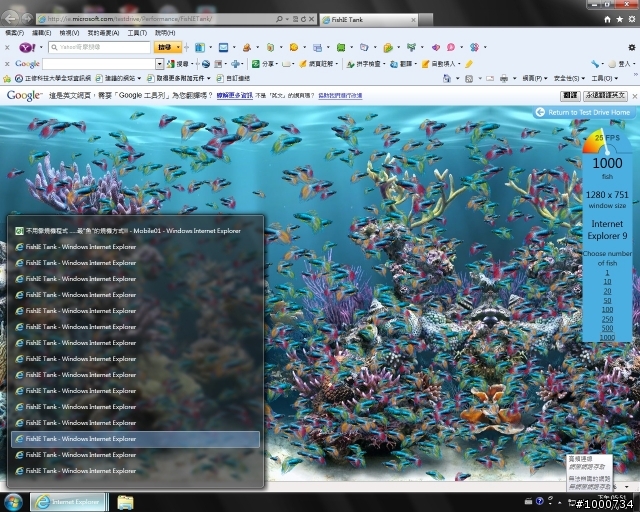Click 永遠翻譯英文 always translate button
This screenshot has height=512, width=640.
(605, 96)
